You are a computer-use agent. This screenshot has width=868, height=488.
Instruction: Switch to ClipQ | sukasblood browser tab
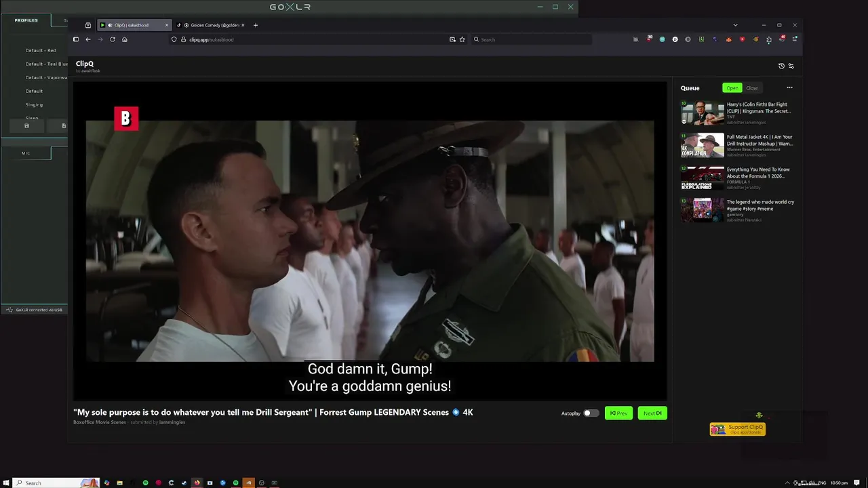[133, 25]
